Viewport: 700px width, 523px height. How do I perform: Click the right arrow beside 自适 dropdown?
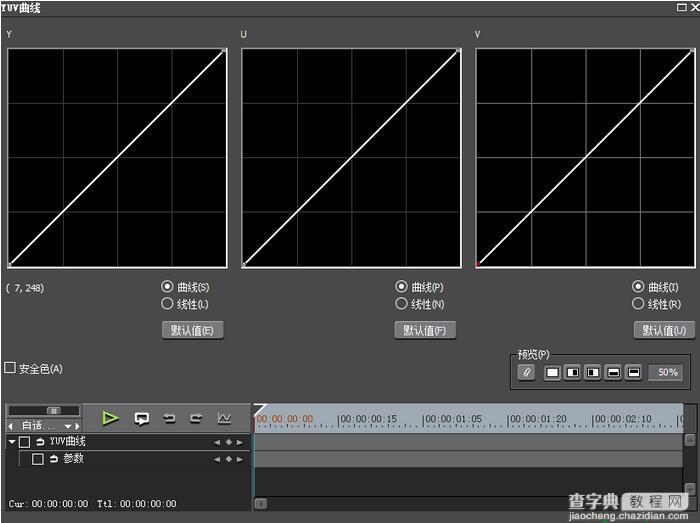click(x=77, y=426)
